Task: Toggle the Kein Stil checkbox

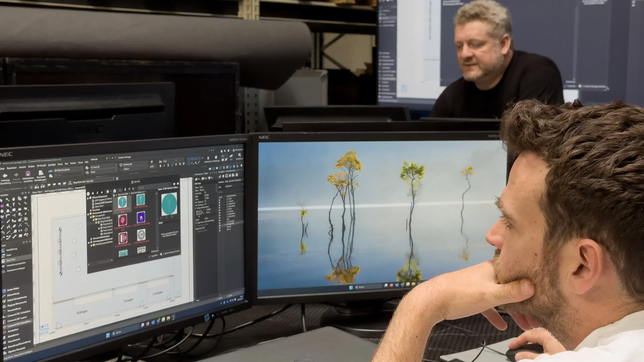Action: coord(132,182)
